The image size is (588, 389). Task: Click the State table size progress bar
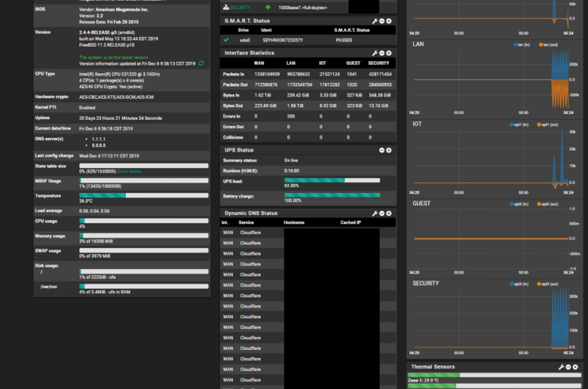(x=144, y=166)
